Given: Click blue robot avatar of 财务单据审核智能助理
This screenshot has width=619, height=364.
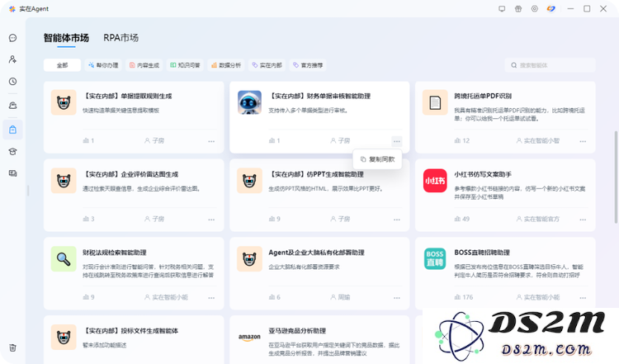Looking at the screenshot, I should pyautogui.click(x=249, y=102).
